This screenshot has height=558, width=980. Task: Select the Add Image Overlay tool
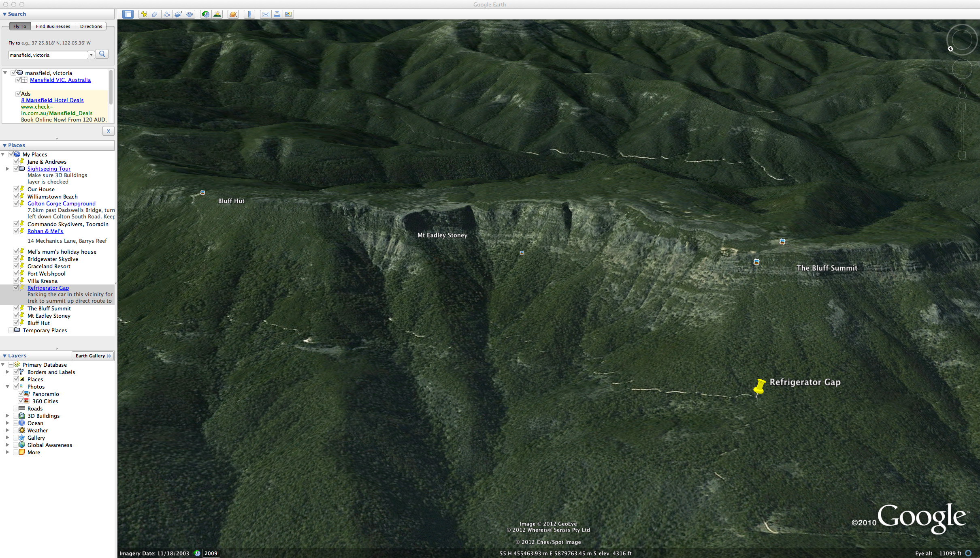click(x=179, y=14)
